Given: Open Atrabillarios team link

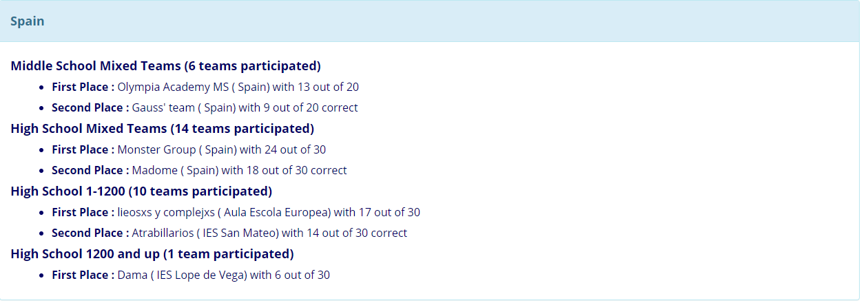Looking at the screenshot, I should tap(163, 233).
